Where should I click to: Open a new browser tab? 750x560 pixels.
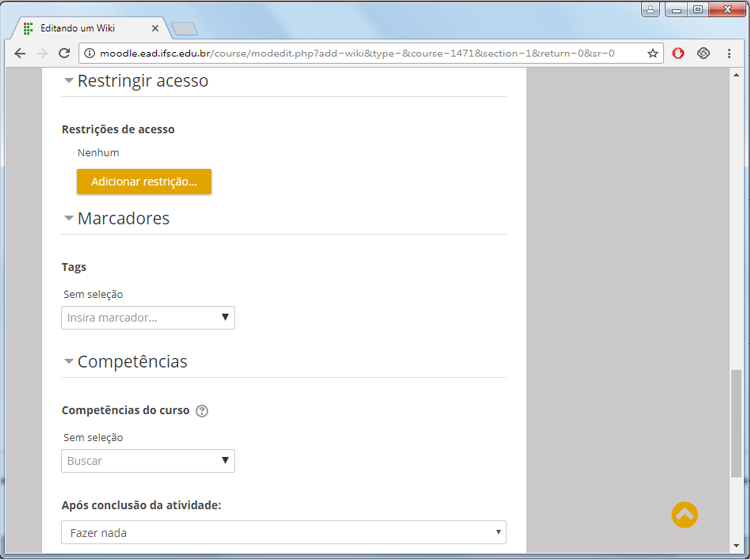[x=184, y=28]
